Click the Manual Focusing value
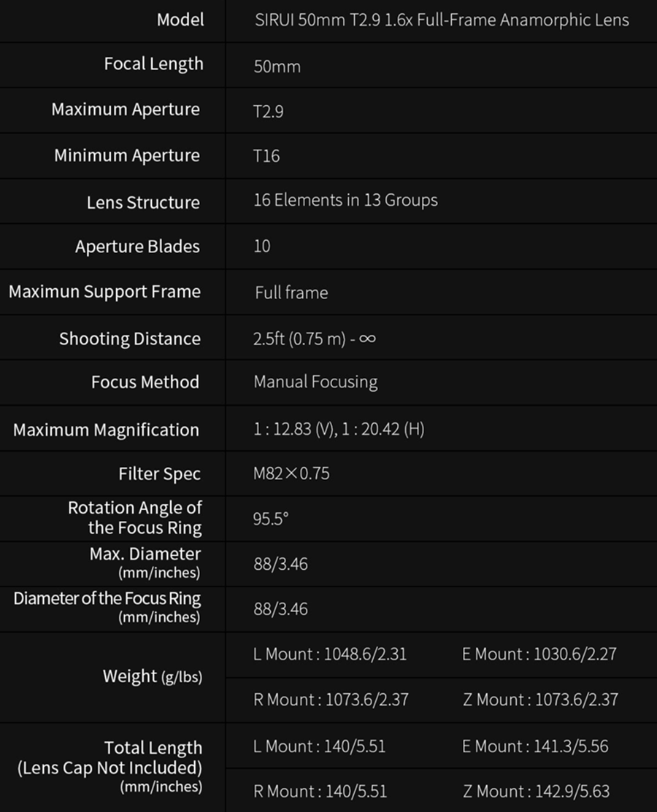Screen dimensions: 657x812 coord(315,382)
